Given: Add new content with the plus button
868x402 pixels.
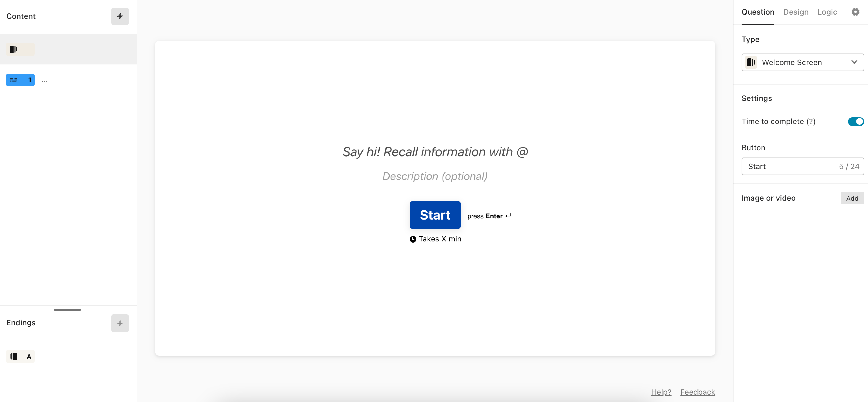Looking at the screenshot, I should [120, 16].
